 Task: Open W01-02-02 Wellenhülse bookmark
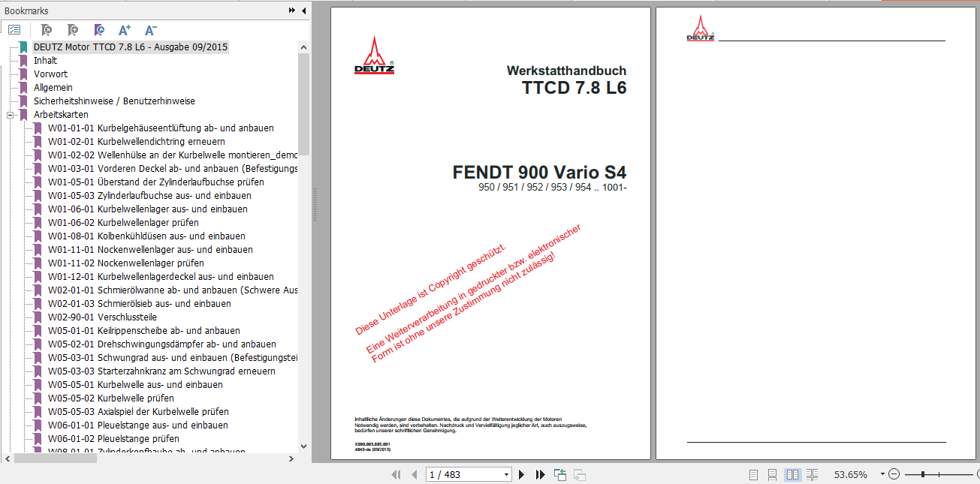(173, 155)
